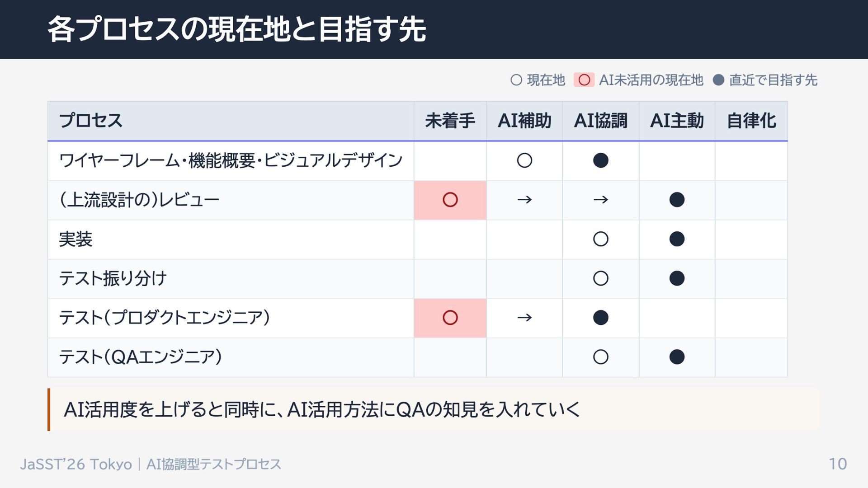The height and width of the screenshot is (488, 868).
Task: Click the arrow under AI協調 in レビュー row
Action: click(600, 200)
